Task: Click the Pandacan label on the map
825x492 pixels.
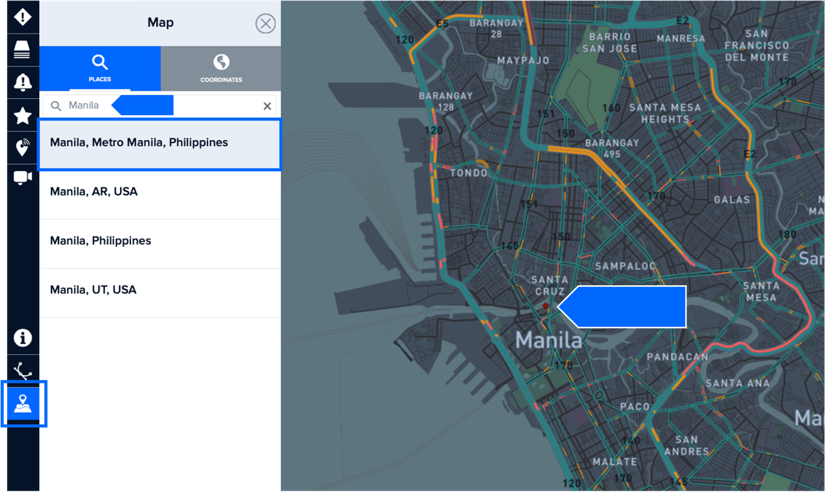Action: [x=677, y=356]
